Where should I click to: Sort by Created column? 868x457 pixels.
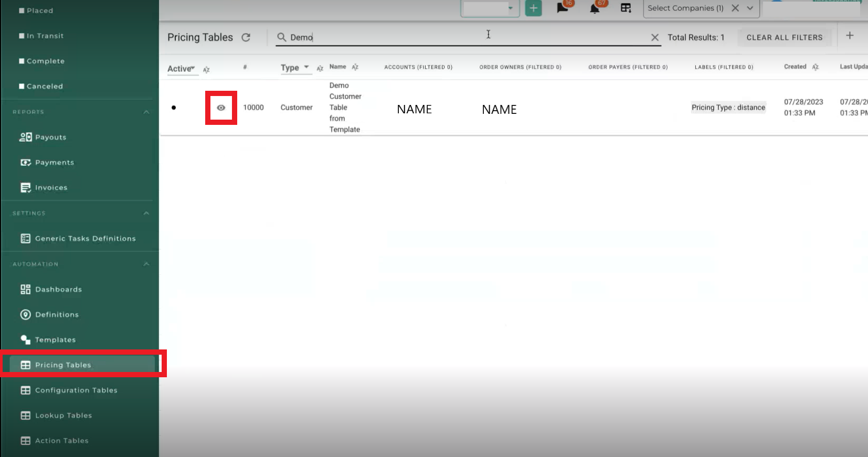815,67
